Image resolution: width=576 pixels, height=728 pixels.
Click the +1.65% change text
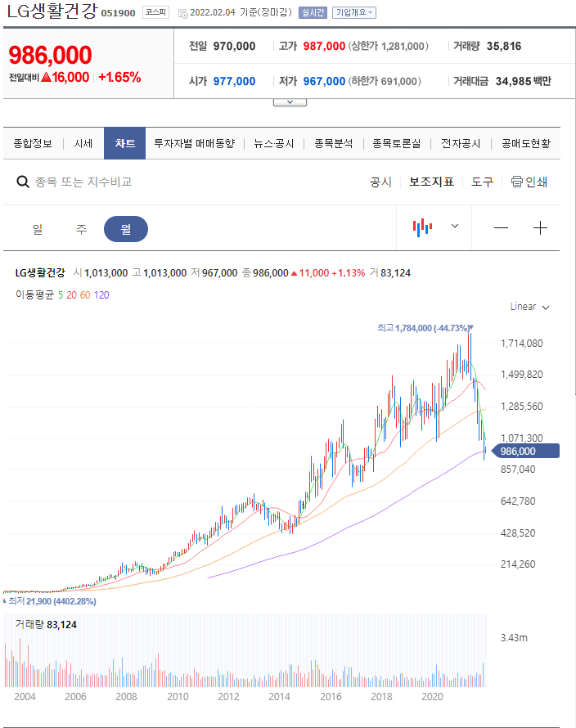[x=119, y=77]
